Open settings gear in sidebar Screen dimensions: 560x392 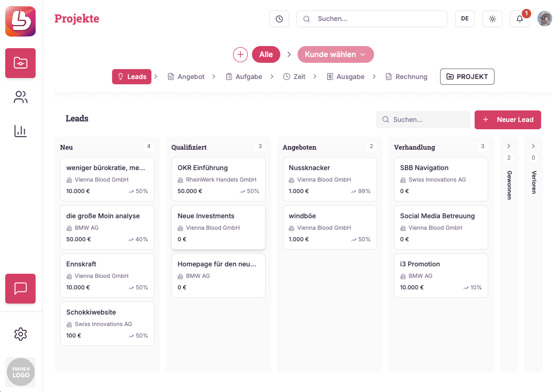(20, 334)
